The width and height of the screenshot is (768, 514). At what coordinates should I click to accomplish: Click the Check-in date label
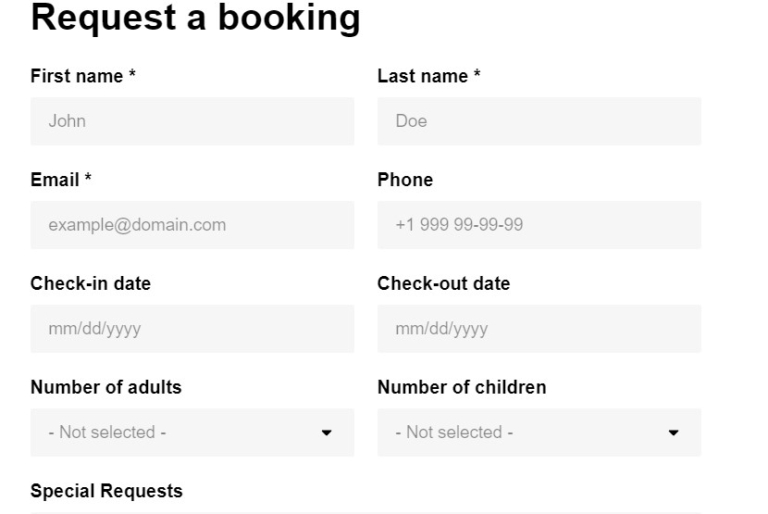tap(91, 284)
